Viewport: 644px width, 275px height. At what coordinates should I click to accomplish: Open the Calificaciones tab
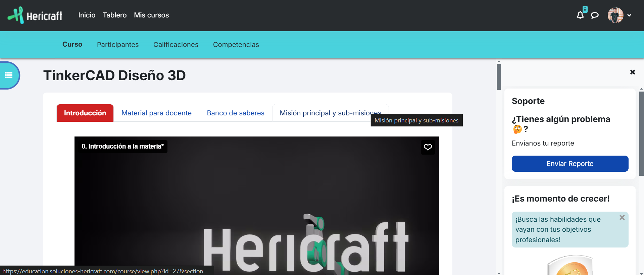pos(176,45)
